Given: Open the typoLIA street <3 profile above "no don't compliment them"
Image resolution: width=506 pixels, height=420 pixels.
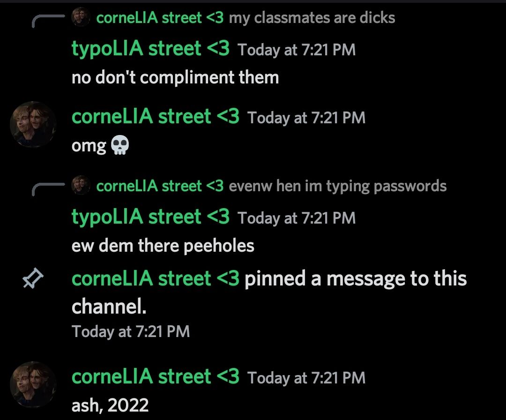Looking at the screenshot, I should (151, 48).
